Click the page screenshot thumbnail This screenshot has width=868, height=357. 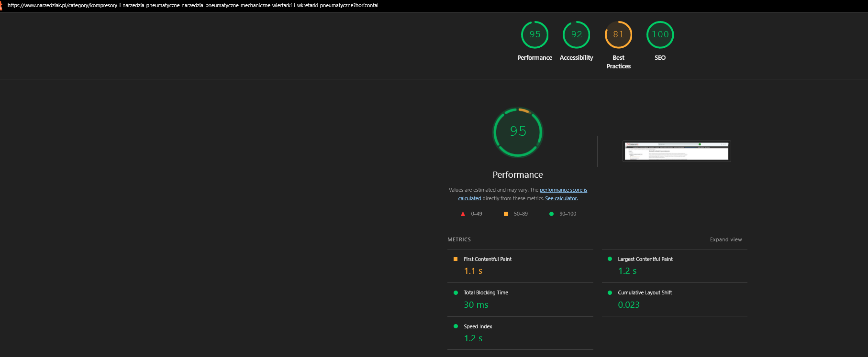(677, 151)
